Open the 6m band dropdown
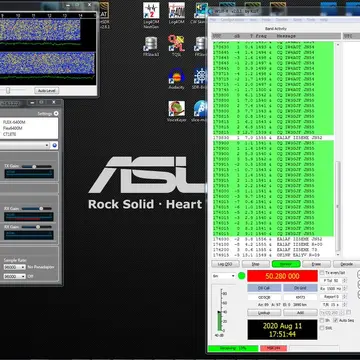 pyautogui.click(x=223, y=276)
